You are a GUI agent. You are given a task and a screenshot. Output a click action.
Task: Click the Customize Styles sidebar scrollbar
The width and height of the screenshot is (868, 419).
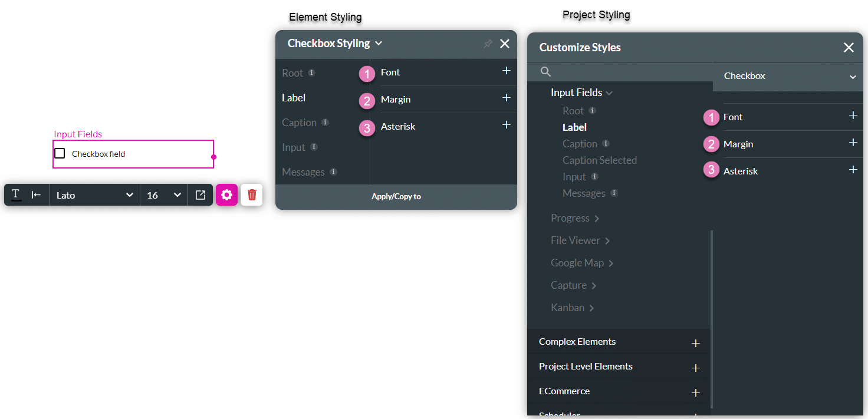tap(712, 318)
